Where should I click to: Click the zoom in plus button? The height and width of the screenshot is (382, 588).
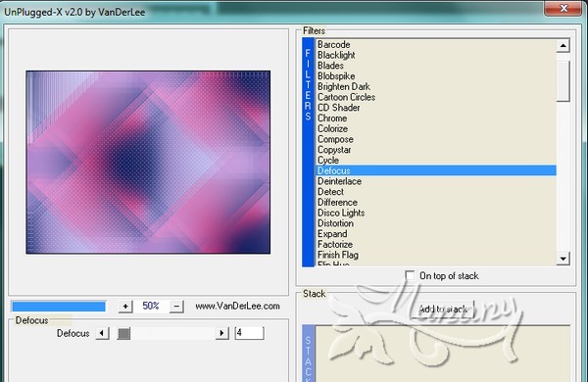[125, 307]
